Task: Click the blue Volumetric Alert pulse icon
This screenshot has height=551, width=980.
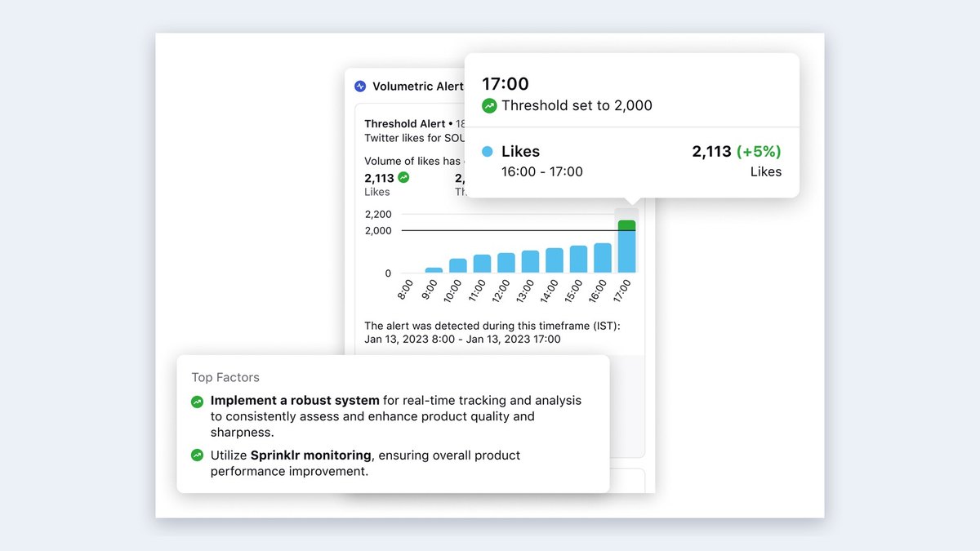Action: [360, 86]
